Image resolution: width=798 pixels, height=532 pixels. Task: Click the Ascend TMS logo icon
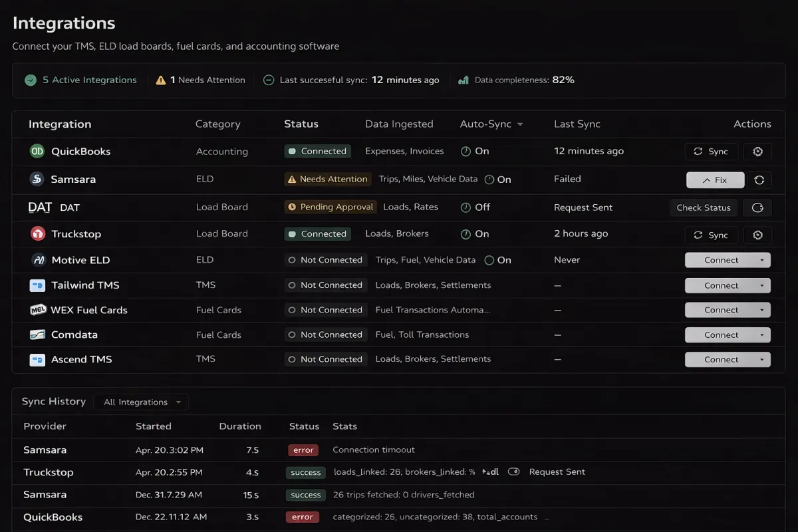(37, 360)
